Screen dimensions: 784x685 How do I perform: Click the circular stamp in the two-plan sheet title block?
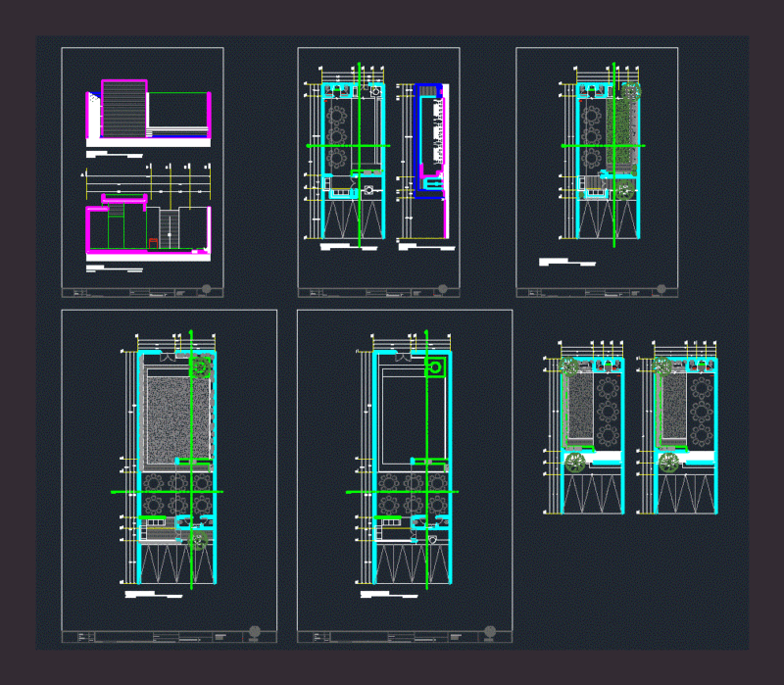[x=443, y=289]
